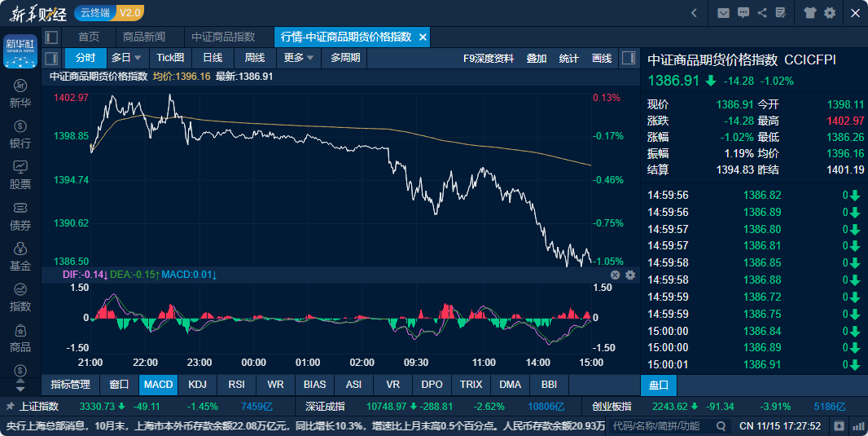Collapse title bar with the left chevron arrow
This screenshot has height=436, width=868.
coord(694,13)
